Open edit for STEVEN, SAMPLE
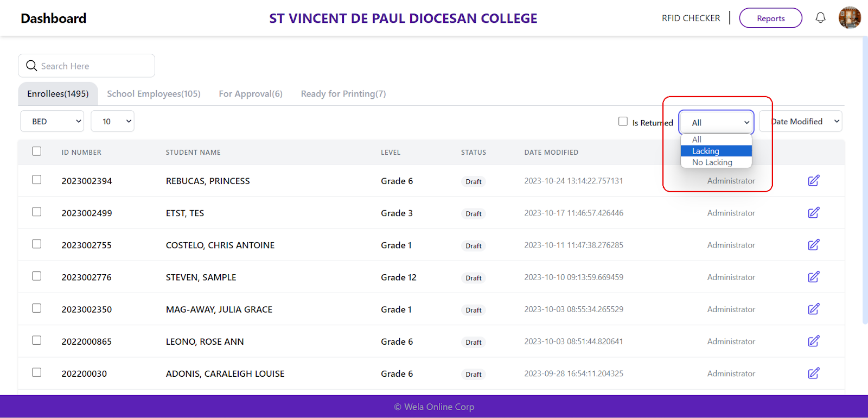The width and height of the screenshot is (868, 418). tap(813, 277)
